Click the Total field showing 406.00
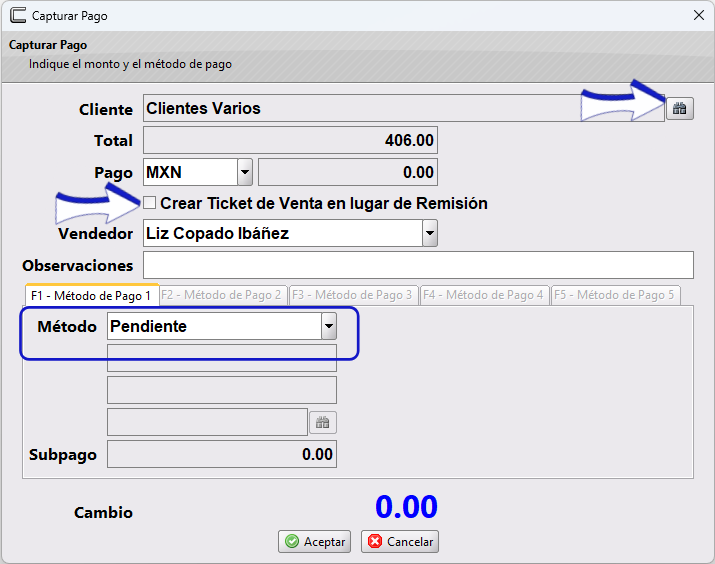Image resolution: width=715 pixels, height=564 pixels. [290, 140]
